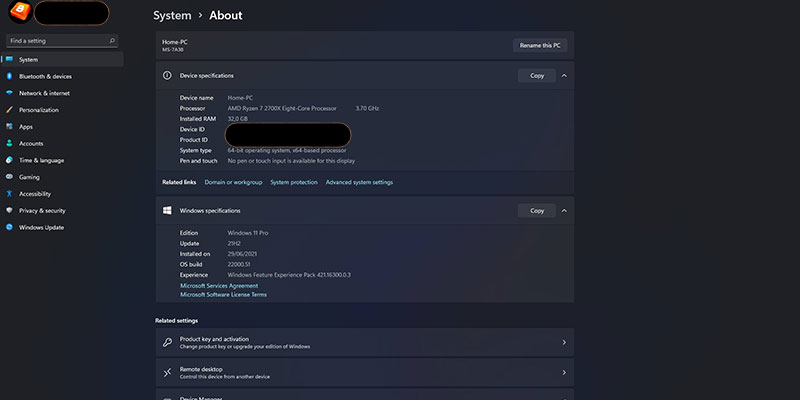
Task: Click the Bluetooth & devices icon
Action: click(9, 77)
